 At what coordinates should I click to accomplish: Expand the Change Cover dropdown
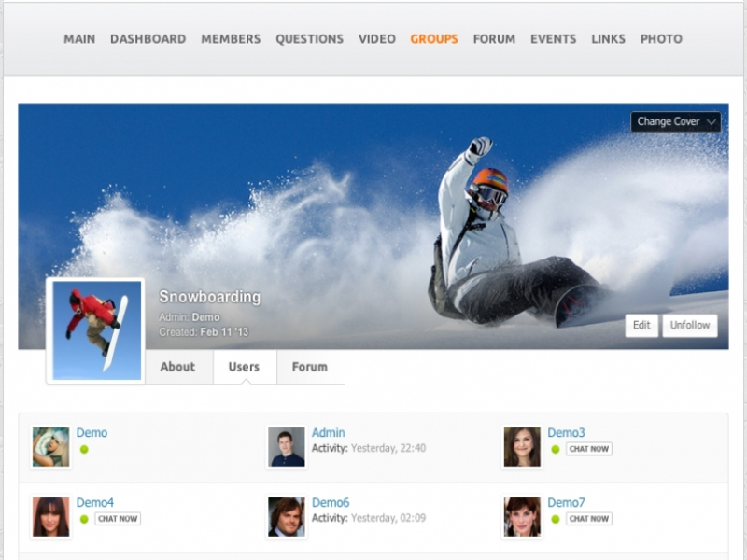675,121
